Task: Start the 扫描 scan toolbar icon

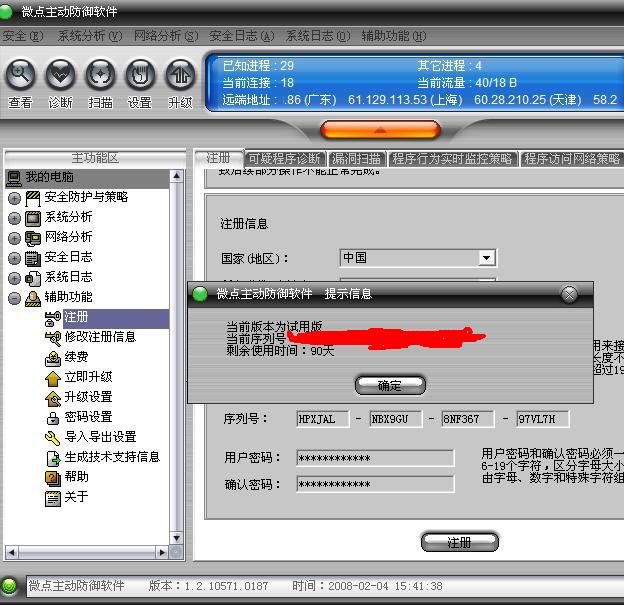Action: click(100, 74)
